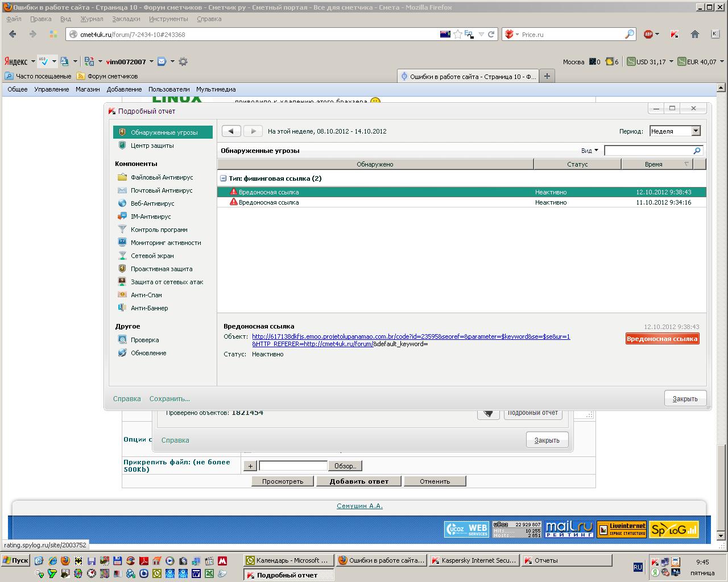Switch to Ошибки в работе сайта tab
728x582 pixels.
(467, 76)
